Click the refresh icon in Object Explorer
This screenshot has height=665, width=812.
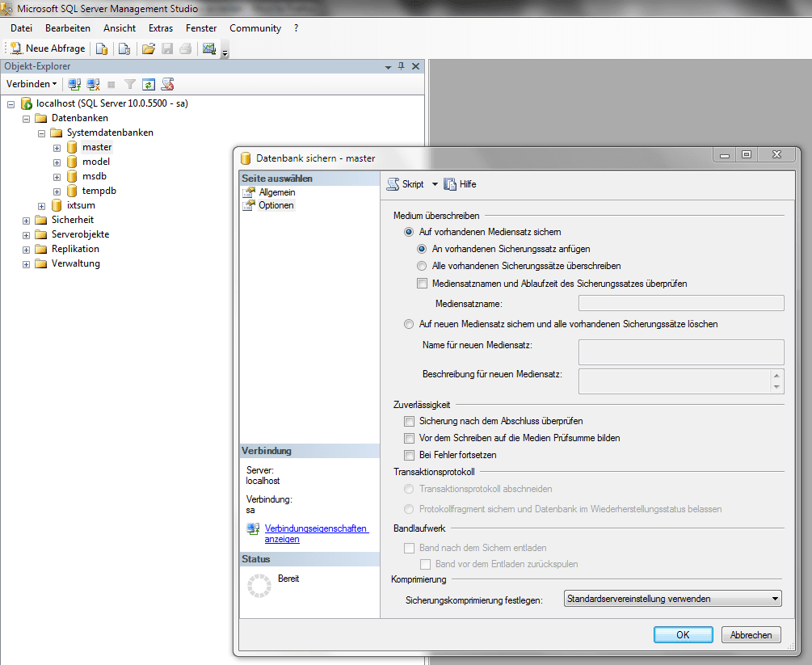(x=149, y=84)
